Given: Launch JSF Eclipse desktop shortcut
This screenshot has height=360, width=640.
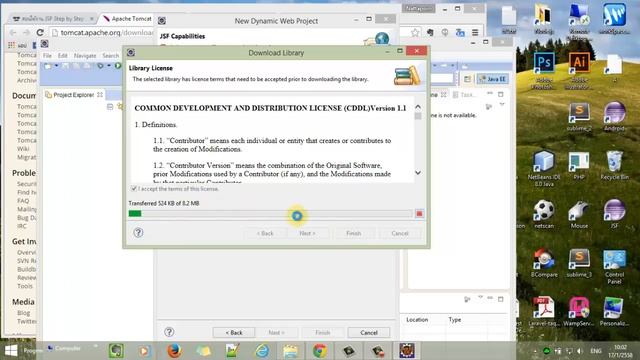Looking at the screenshot, I should (x=614, y=214).
